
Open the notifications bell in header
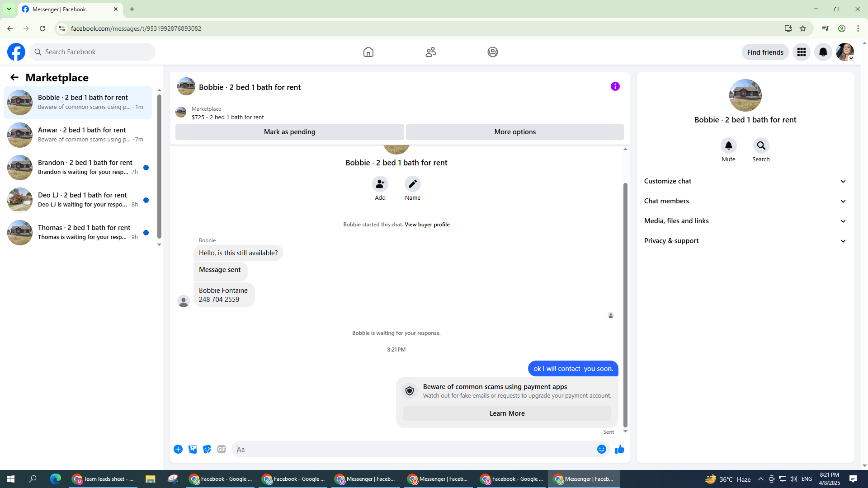[x=823, y=52]
